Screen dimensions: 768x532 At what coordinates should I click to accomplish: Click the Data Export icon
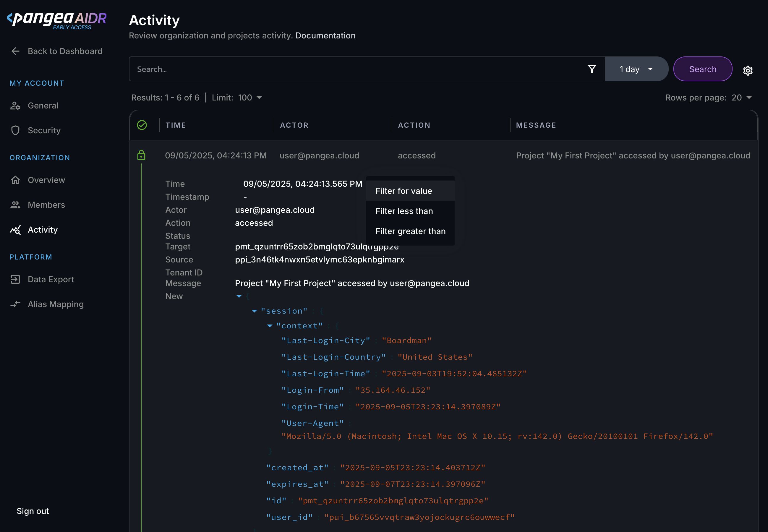pos(15,279)
